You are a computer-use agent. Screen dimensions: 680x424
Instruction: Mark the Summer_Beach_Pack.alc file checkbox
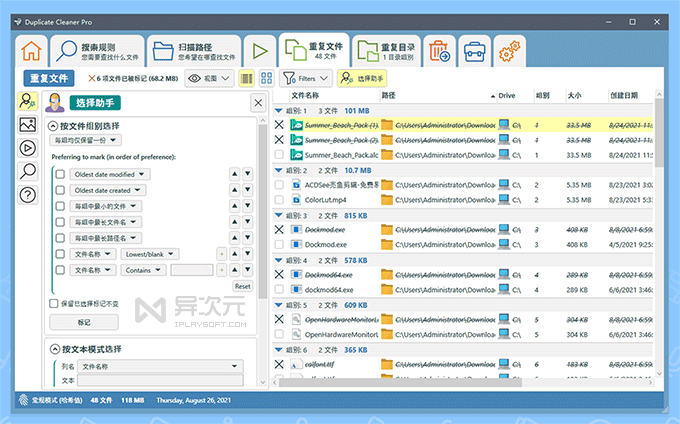point(279,155)
